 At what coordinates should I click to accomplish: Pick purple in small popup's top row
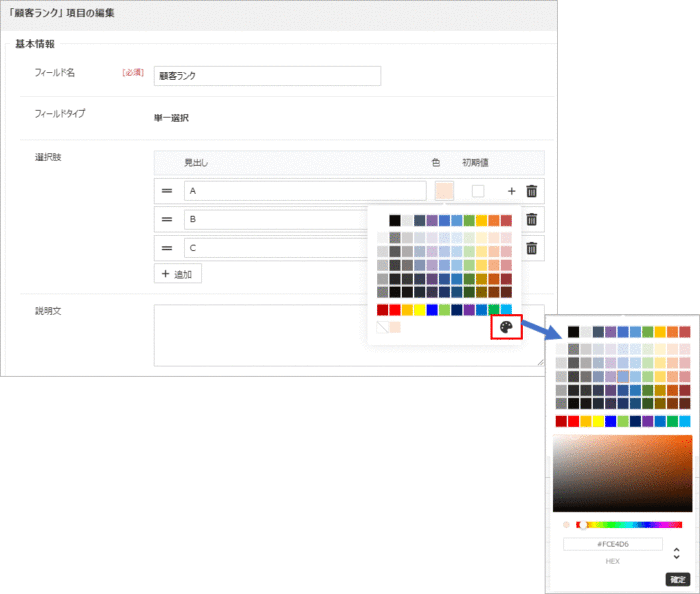click(x=432, y=220)
